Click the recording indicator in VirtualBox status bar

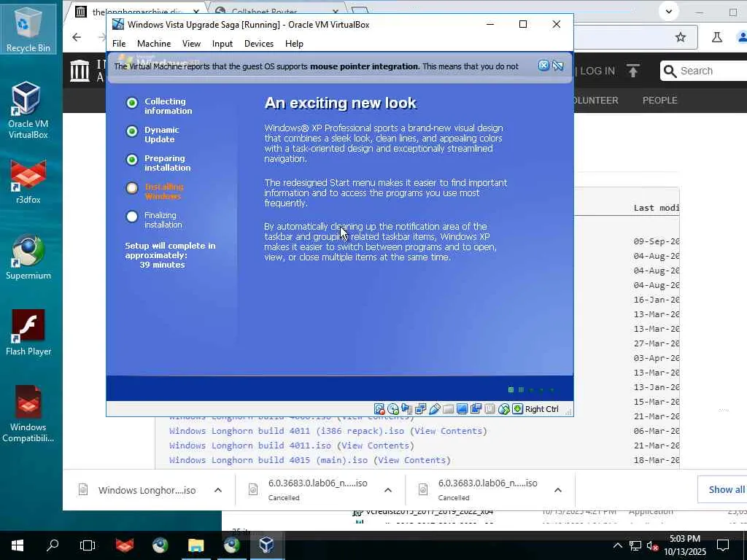476,409
